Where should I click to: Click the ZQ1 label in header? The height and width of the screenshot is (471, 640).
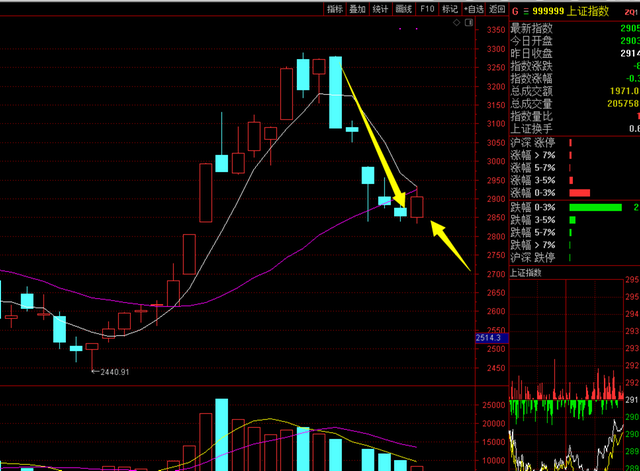click(x=631, y=12)
